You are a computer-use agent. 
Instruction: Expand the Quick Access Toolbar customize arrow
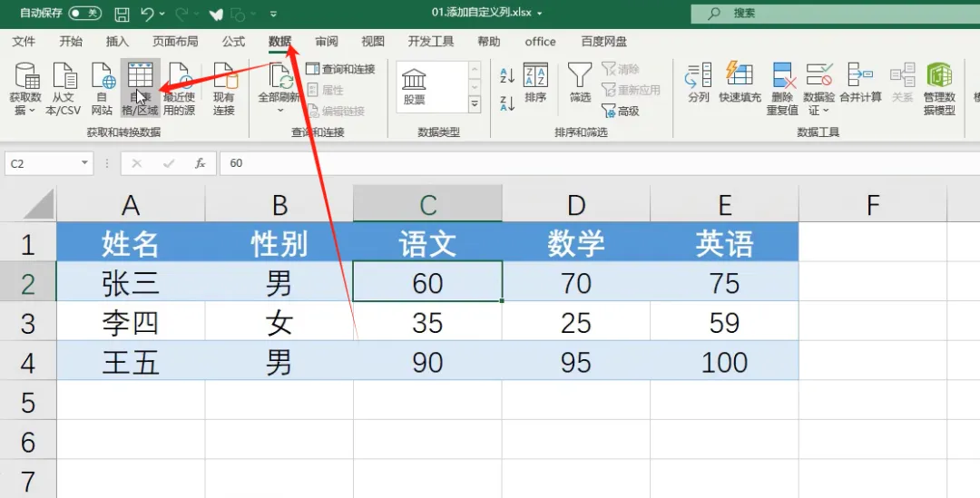tap(274, 14)
